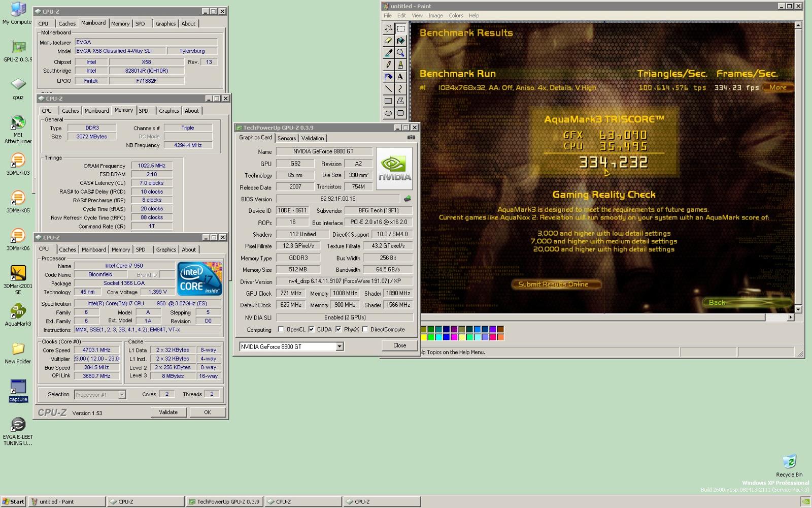
Task: Open the Image menu in Paint
Action: coord(435,16)
